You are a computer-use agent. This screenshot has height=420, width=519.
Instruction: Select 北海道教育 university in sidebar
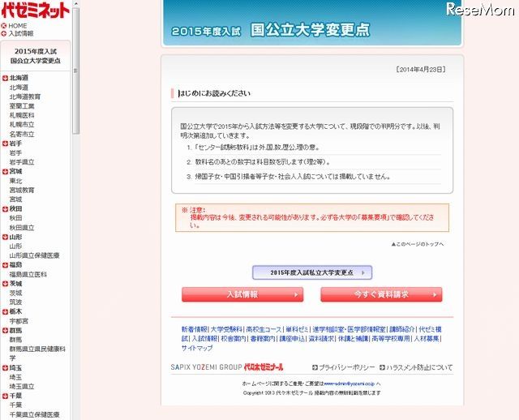tap(25, 96)
